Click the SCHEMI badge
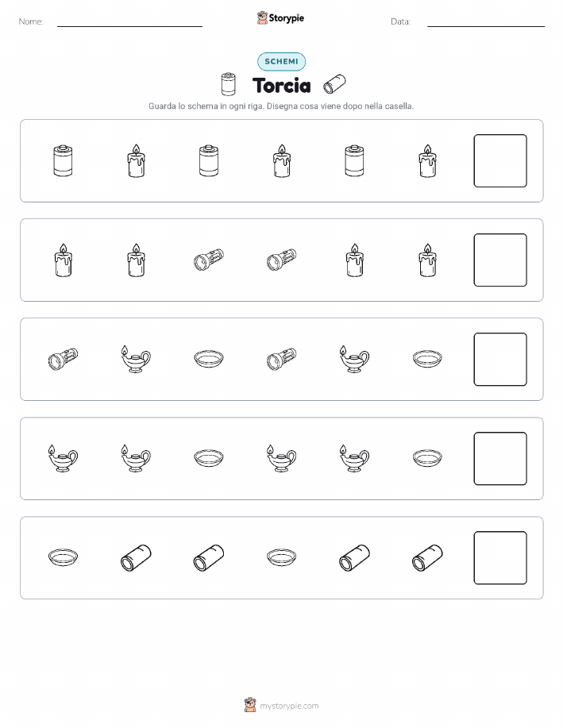Image resolution: width=563 pixels, height=728 pixels. click(281, 61)
